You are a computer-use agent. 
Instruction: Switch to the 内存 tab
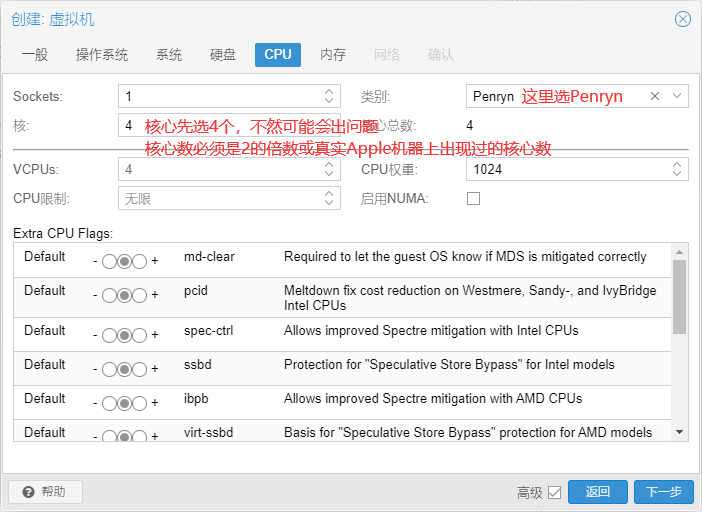pyautogui.click(x=333, y=55)
